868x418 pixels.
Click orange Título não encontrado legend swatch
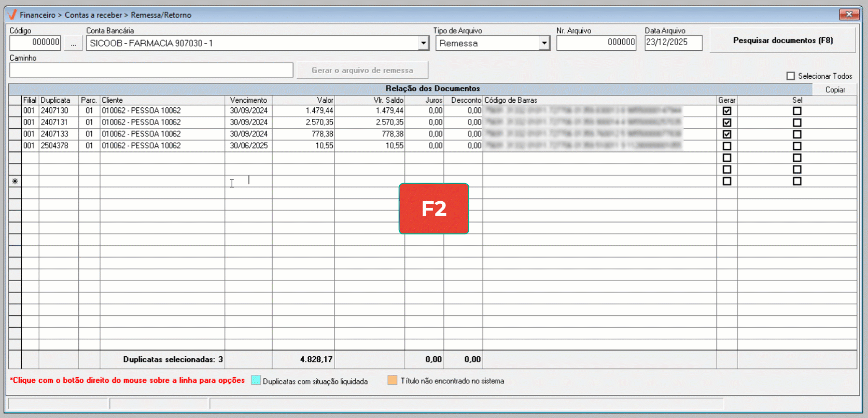coord(392,380)
